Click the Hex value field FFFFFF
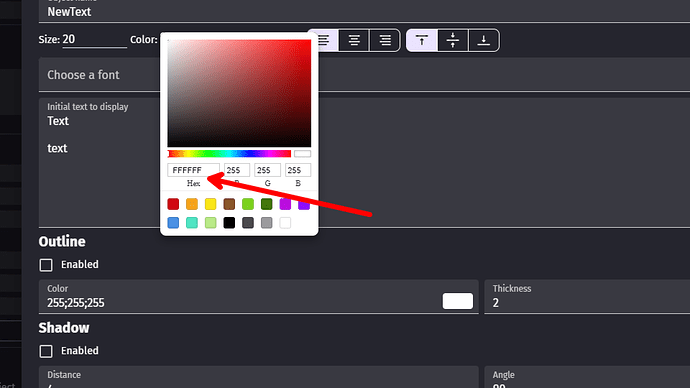 pyautogui.click(x=193, y=170)
